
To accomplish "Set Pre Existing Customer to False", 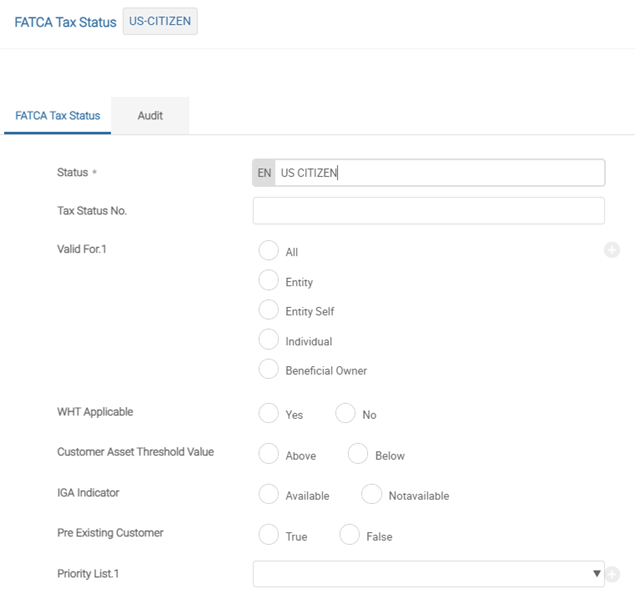I will [x=349, y=534].
